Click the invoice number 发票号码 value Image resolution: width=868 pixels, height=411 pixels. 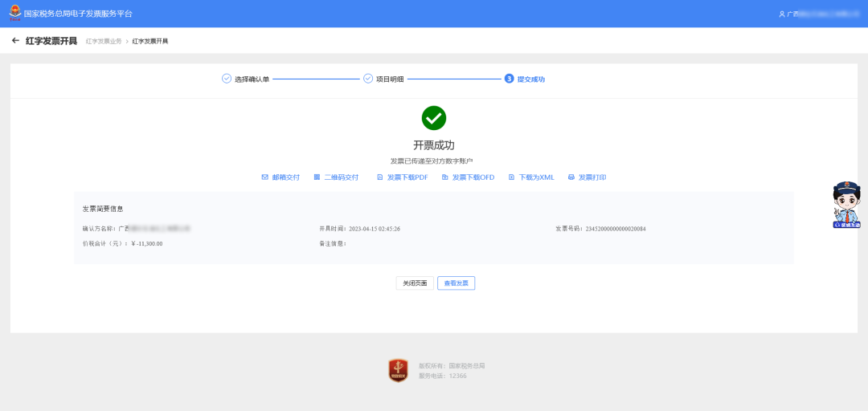(616, 229)
